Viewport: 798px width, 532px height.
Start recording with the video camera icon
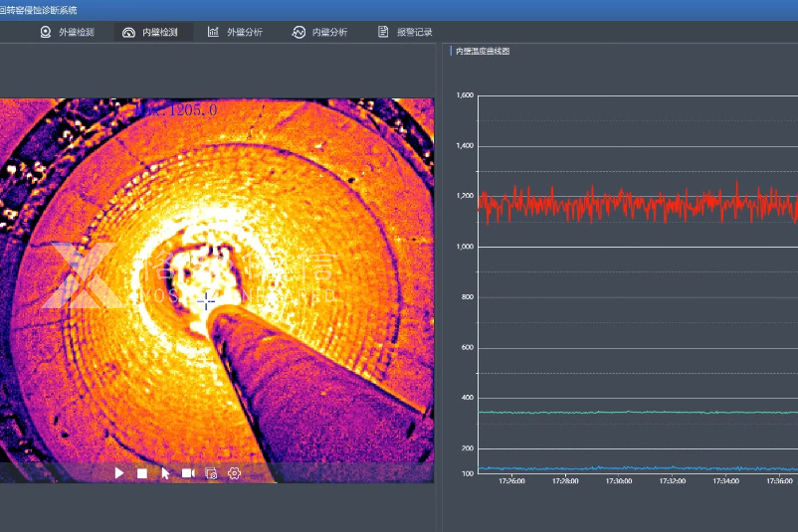[x=188, y=473]
